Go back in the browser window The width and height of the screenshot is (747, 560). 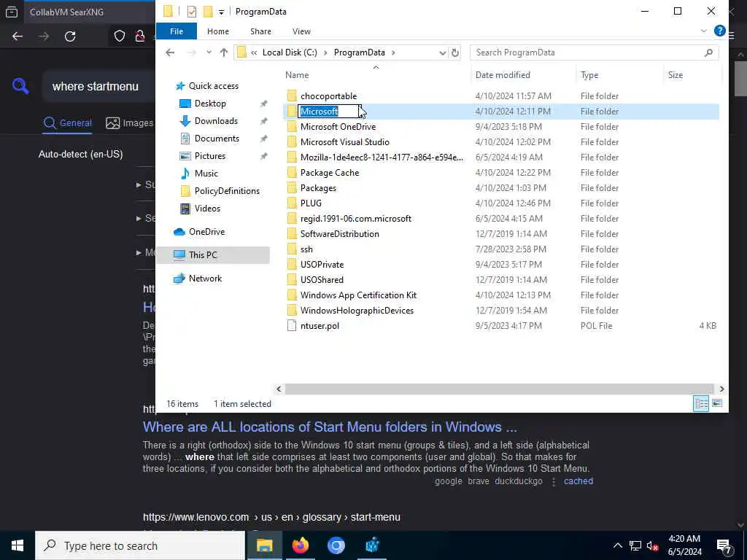click(x=18, y=36)
